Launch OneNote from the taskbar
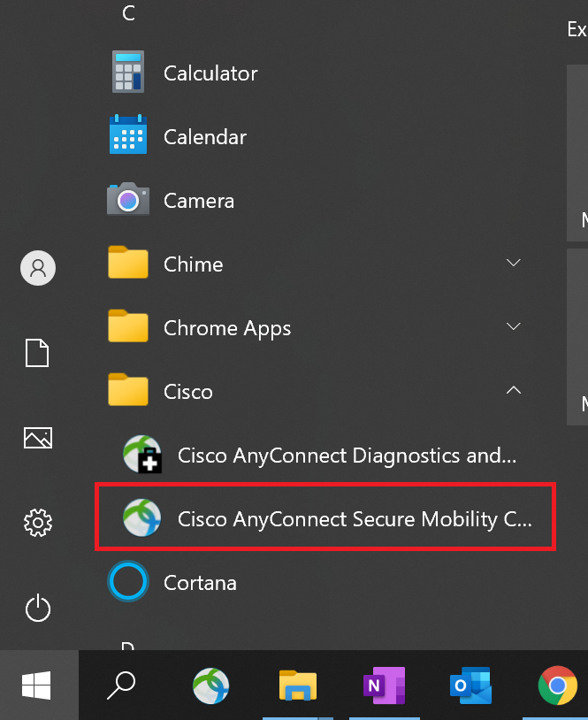The height and width of the screenshot is (720, 588). (x=385, y=686)
